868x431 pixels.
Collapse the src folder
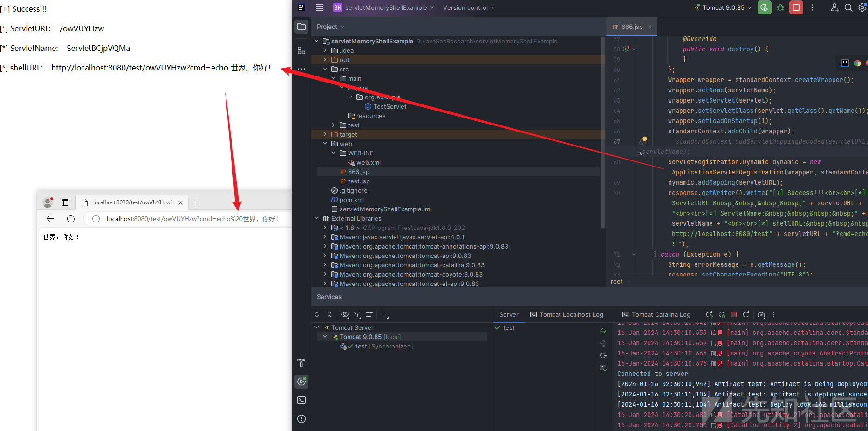[x=325, y=69]
